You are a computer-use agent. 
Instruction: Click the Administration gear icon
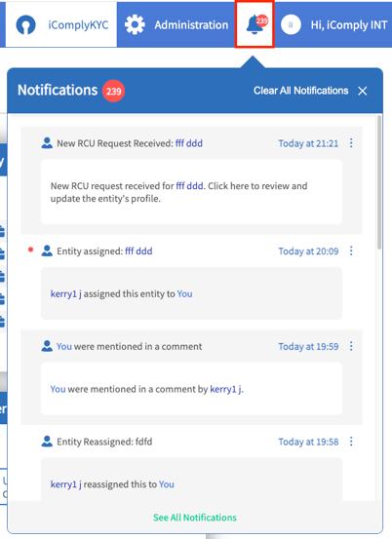point(135,24)
